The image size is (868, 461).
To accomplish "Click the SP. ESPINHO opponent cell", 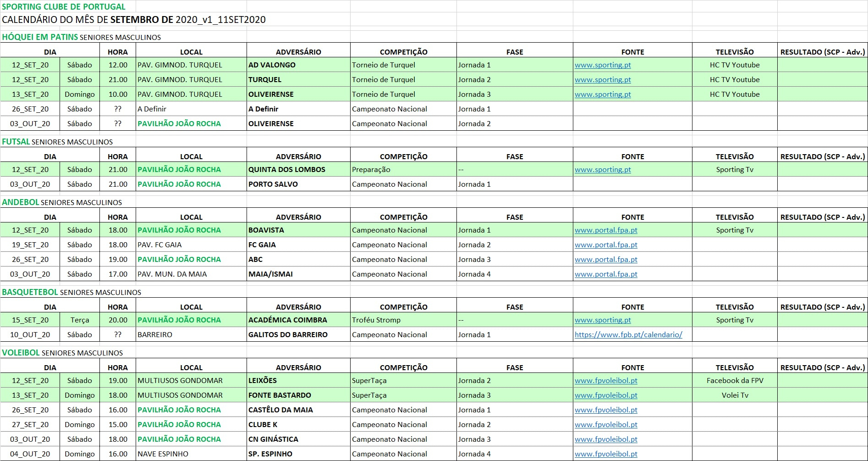I will 298,454.
